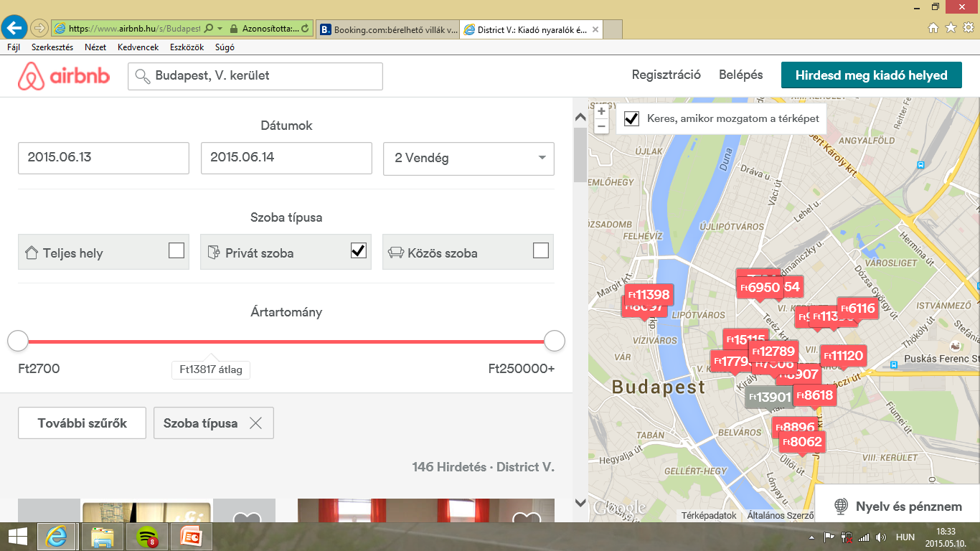
Task: Open the 2 Vendég guests dropdown
Action: coord(468,158)
